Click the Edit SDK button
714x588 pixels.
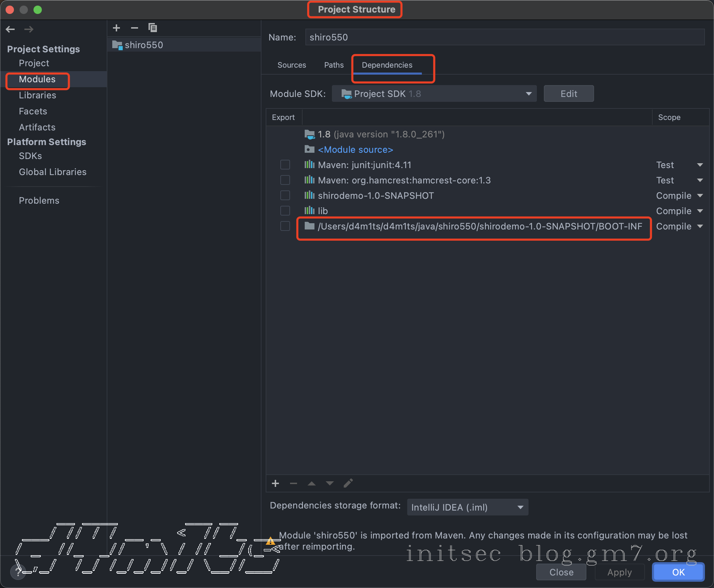[x=569, y=94]
